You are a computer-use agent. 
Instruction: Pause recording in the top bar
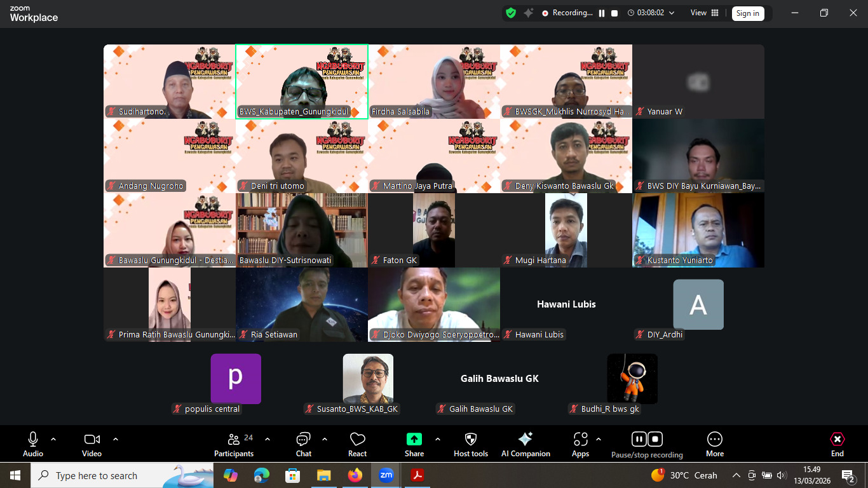602,13
